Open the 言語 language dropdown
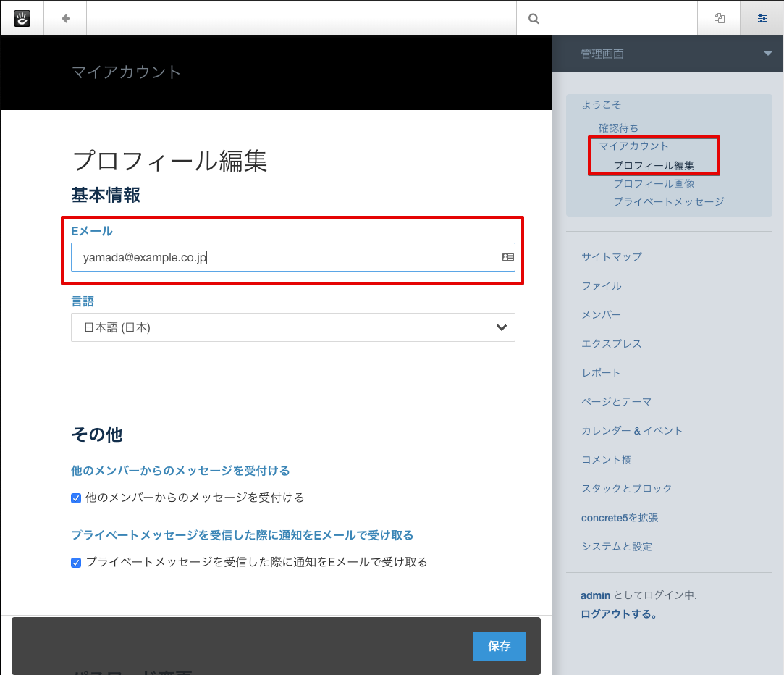Image resolution: width=784 pixels, height=675 pixels. [x=292, y=327]
